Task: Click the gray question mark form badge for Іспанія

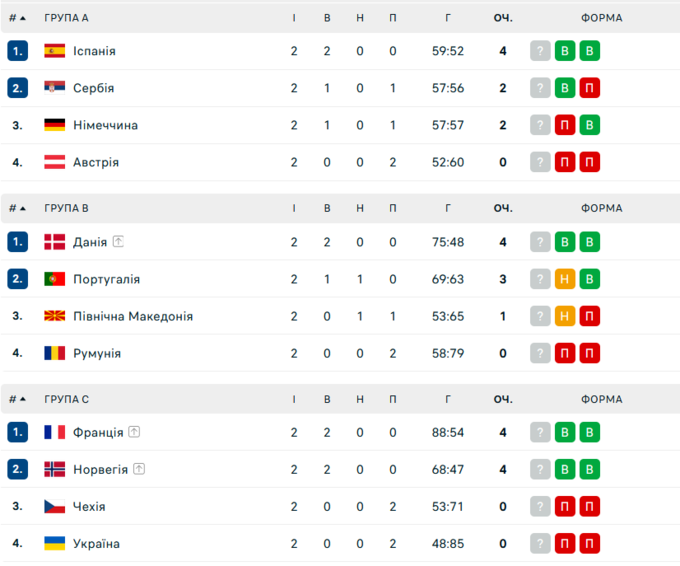Action: click(540, 51)
